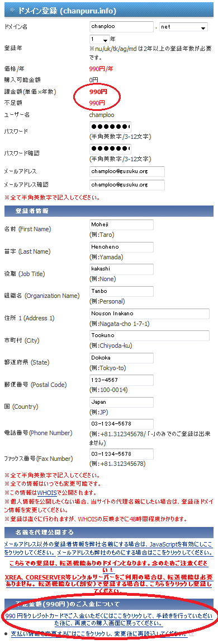Image resolution: width=218 pixels, height=644 pixels.
Task: Click the password confirmation field
Action: click(x=111, y=148)
